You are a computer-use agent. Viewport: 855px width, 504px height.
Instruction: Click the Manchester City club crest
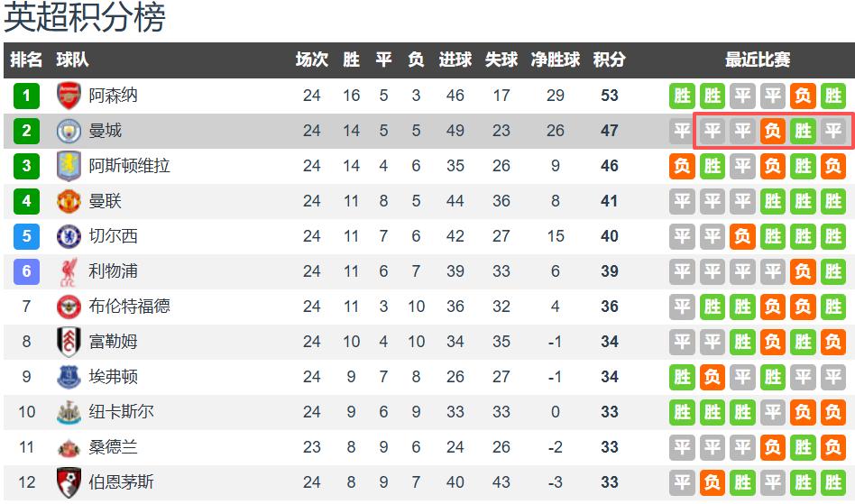coord(69,131)
